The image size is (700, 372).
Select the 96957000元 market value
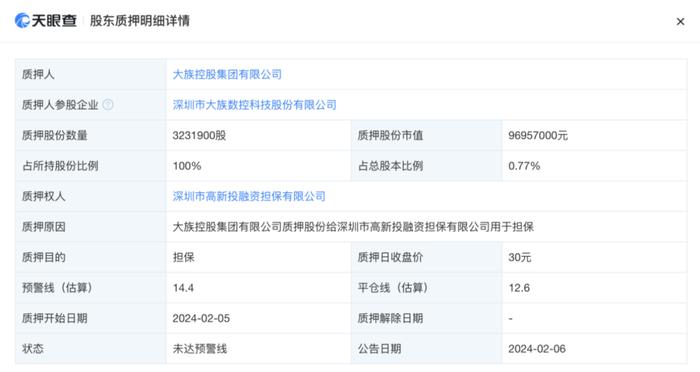coord(538,135)
